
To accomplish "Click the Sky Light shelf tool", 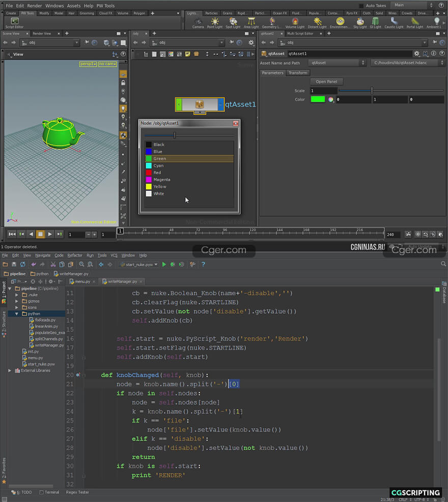I will [360, 23].
